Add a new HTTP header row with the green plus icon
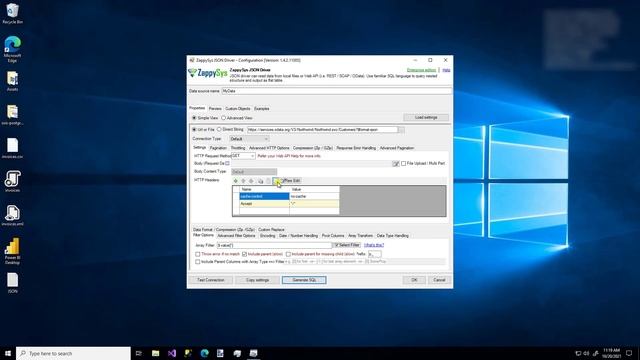The height and width of the screenshot is (360, 640). [236, 181]
